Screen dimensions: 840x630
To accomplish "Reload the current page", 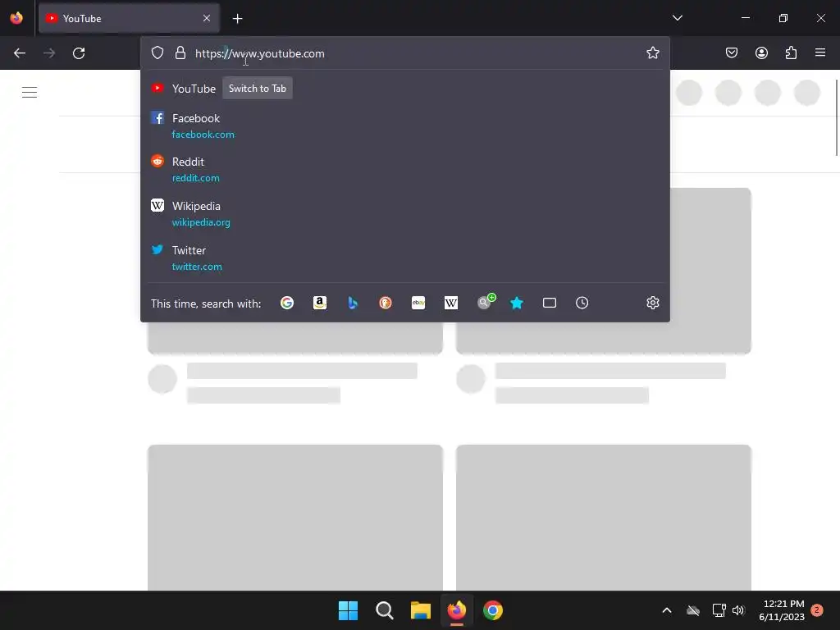I will (x=79, y=53).
